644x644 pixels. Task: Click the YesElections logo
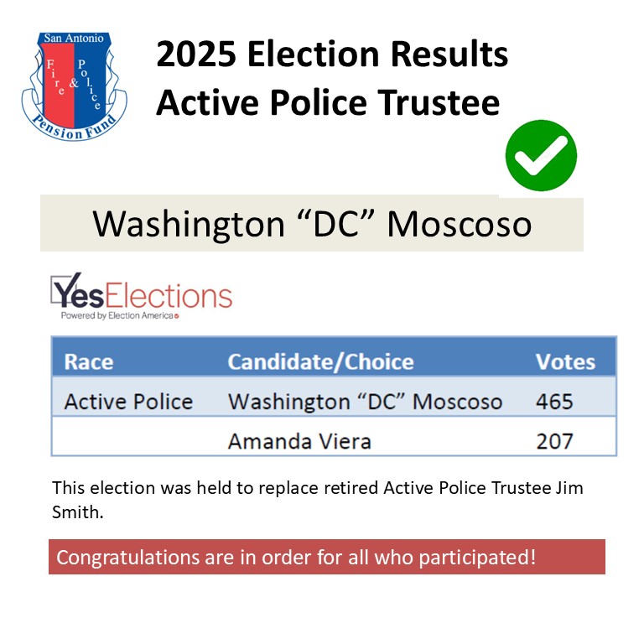[141, 296]
